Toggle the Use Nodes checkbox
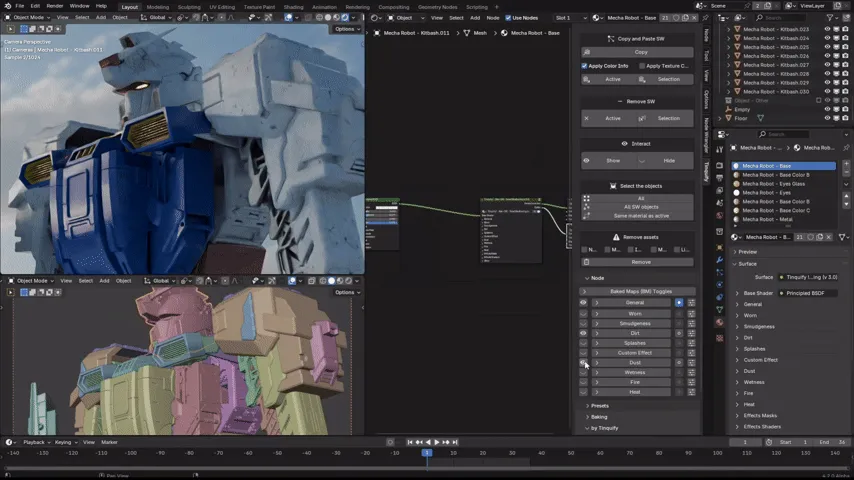This screenshot has width=854, height=480. 508,18
